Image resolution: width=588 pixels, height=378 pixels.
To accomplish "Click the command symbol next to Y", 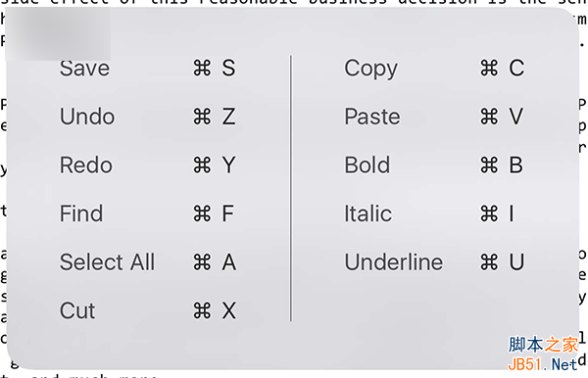I will [202, 165].
